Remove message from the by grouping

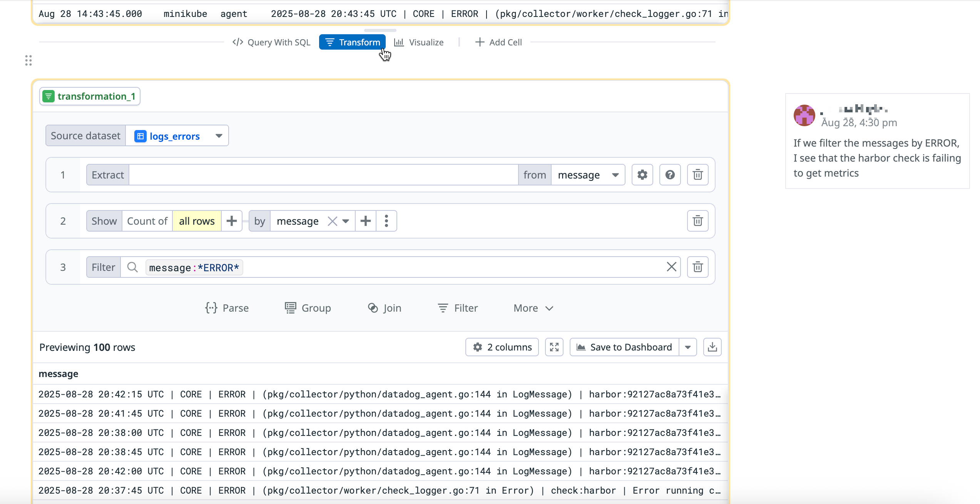[332, 221]
